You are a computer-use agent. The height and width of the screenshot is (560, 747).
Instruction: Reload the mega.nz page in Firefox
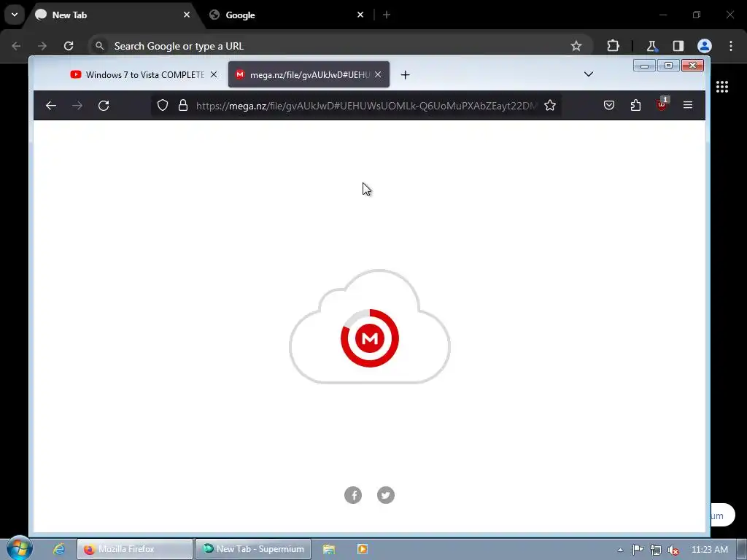[x=104, y=105]
